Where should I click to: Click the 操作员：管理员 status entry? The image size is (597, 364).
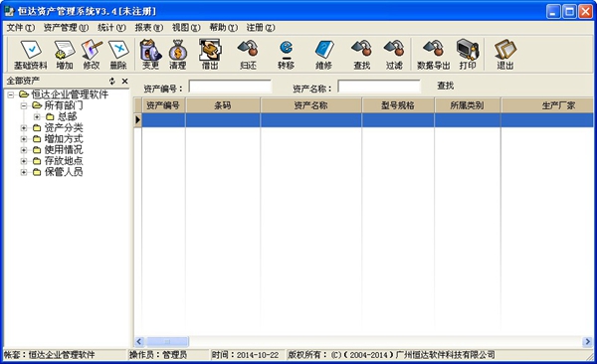tap(158, 355)
